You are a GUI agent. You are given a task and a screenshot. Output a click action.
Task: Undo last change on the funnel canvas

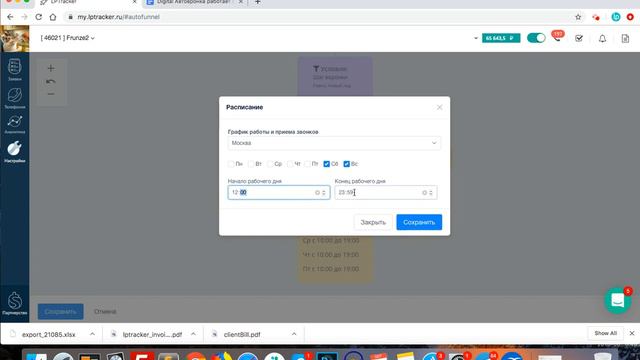(51, 82)
